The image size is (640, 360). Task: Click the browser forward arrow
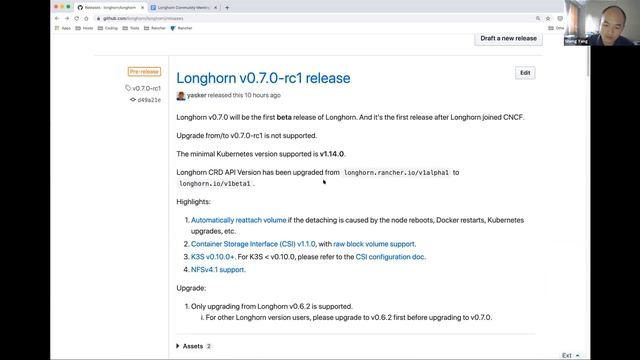pos(67,18)
